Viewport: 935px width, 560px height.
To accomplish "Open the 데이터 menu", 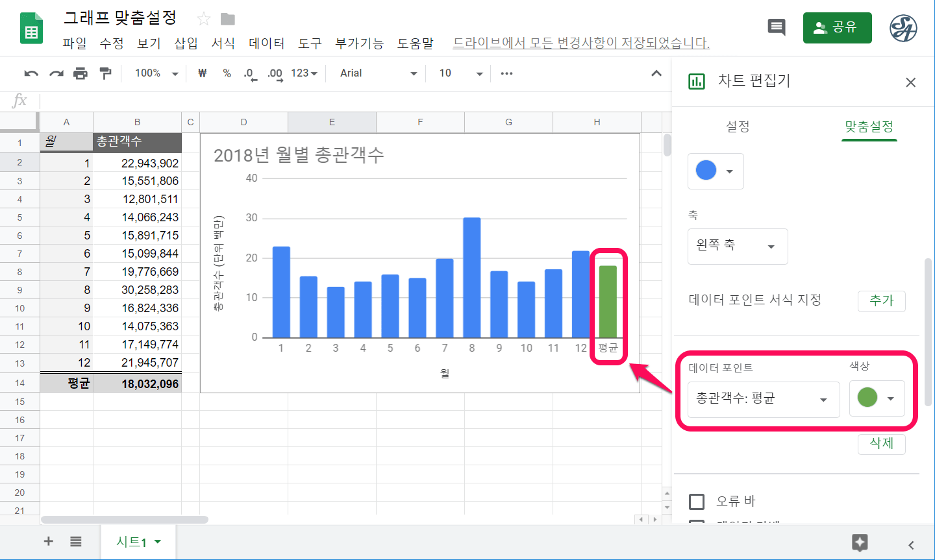I will [x=266, y=43].
